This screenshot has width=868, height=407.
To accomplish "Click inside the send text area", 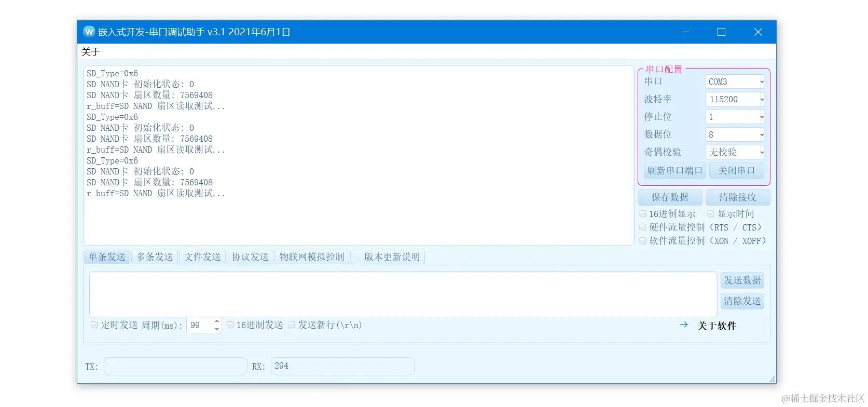I will (x=403, y=294).
